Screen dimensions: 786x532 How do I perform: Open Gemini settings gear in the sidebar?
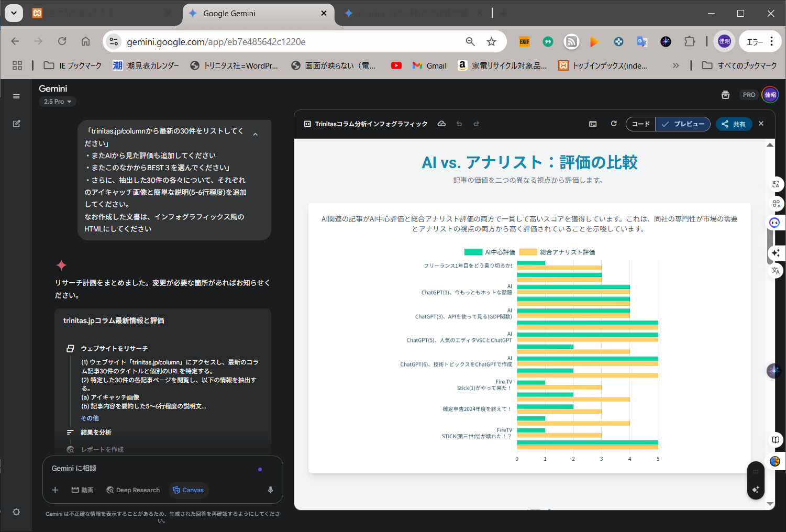pos(16,512)
